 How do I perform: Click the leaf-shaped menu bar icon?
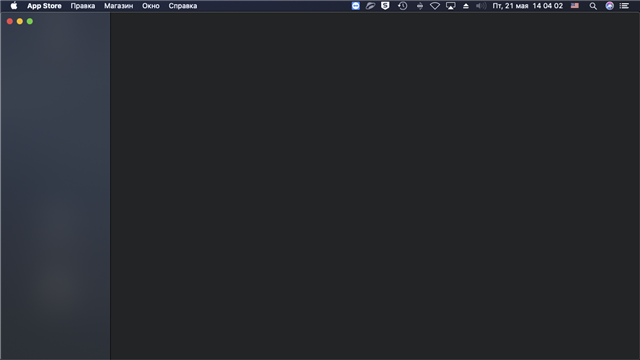(370, 6)
